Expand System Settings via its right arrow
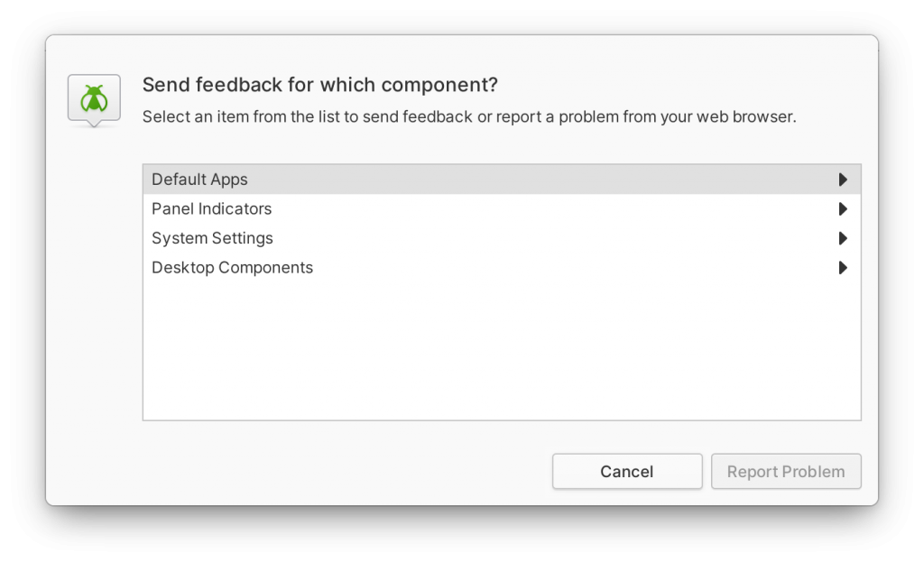Image resolution: width=924 pixels, height=562 pixels. 844,238
